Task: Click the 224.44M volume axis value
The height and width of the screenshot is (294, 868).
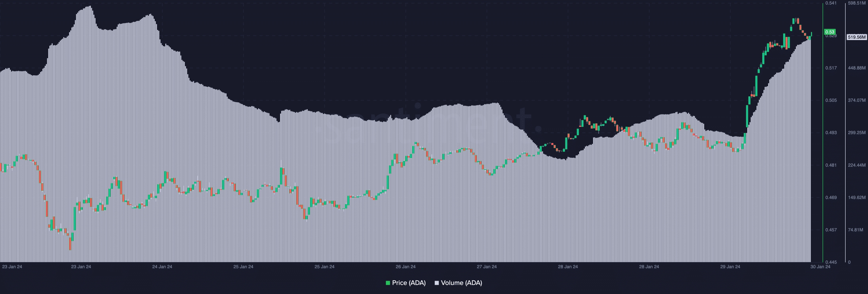Action: [x=857, y=165]
